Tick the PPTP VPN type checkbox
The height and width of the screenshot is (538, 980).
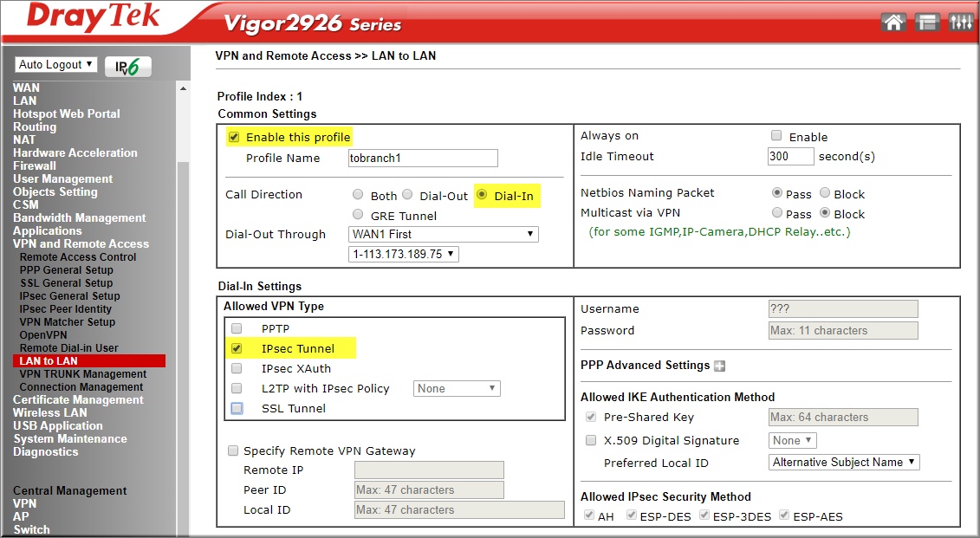[x=237, y=328]
